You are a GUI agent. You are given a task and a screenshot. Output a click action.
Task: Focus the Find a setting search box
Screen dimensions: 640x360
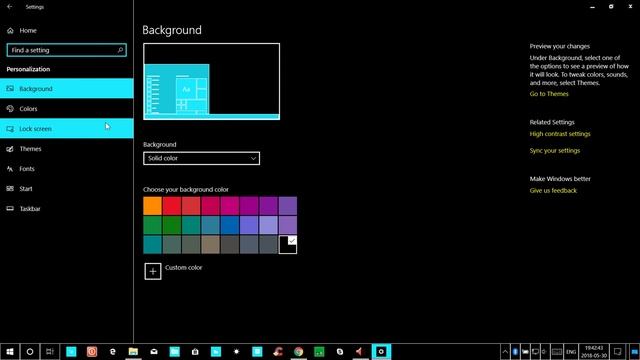67,50
